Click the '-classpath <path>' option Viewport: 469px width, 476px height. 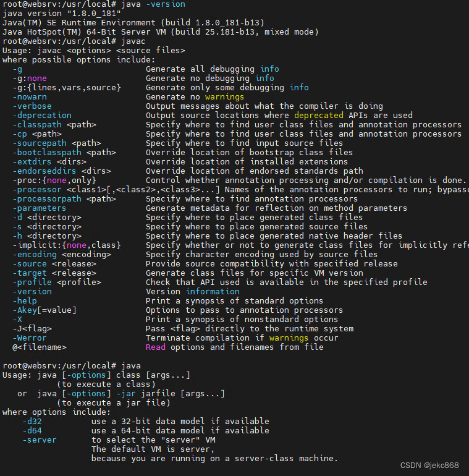pos(54,125)
